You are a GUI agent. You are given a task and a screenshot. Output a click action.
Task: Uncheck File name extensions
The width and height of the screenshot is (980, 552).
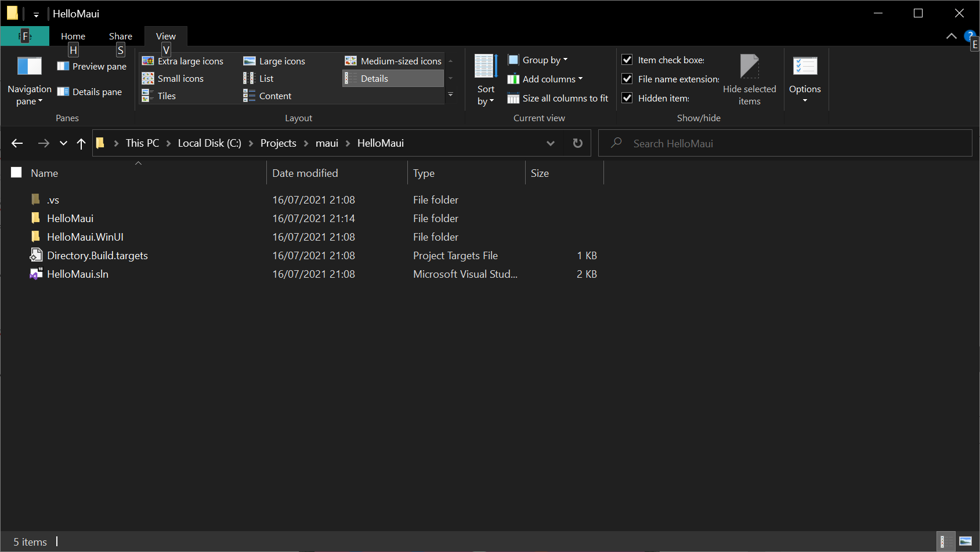pyautogui.click(x=627, y=78)
